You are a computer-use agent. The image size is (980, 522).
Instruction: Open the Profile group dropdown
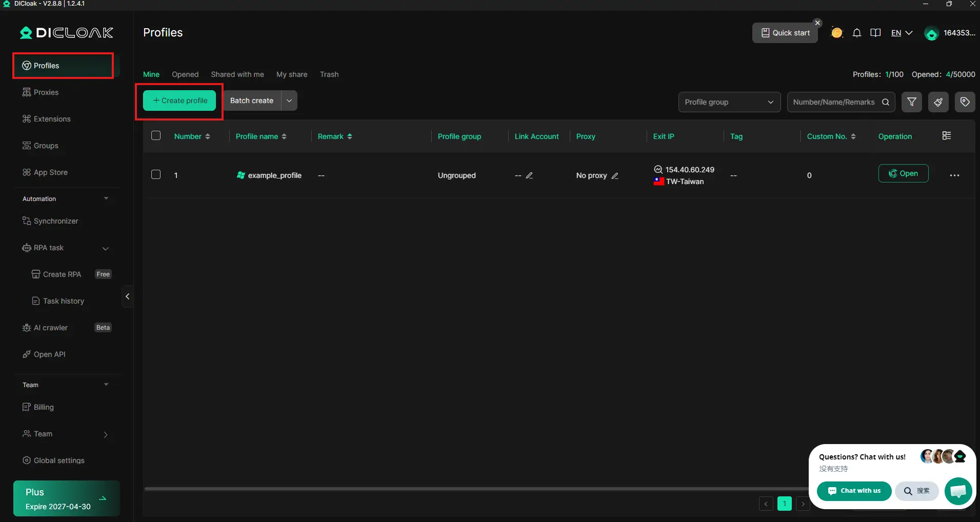(729, 102)
